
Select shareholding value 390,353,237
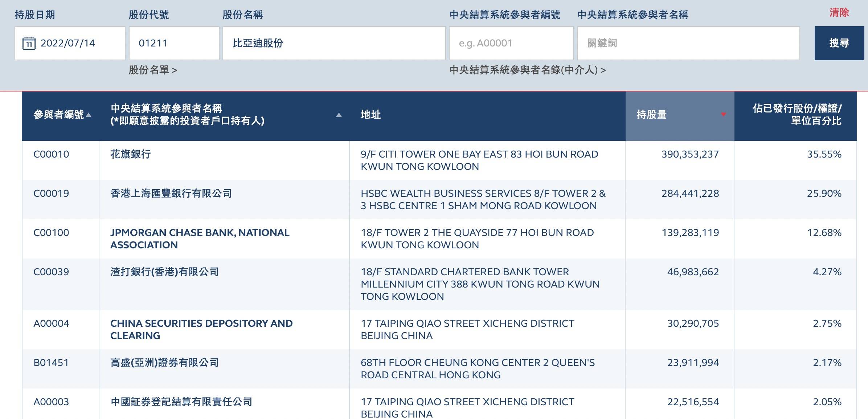pos(690,154)
